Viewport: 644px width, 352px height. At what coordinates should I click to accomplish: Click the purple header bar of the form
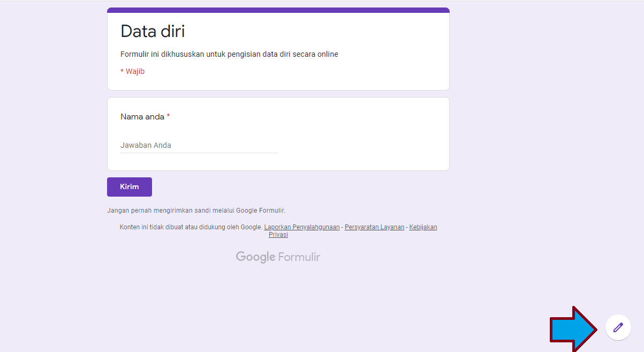click(x=278, y=9)
